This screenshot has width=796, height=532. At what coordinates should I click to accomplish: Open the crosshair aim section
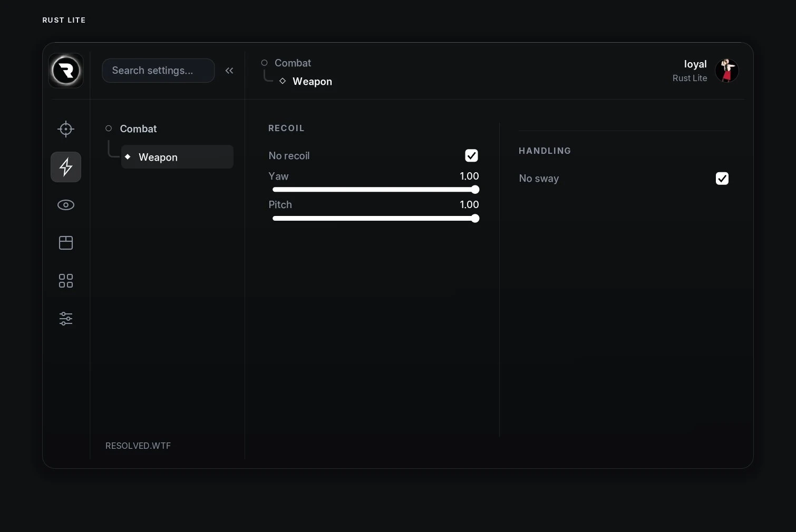point(66,129)
